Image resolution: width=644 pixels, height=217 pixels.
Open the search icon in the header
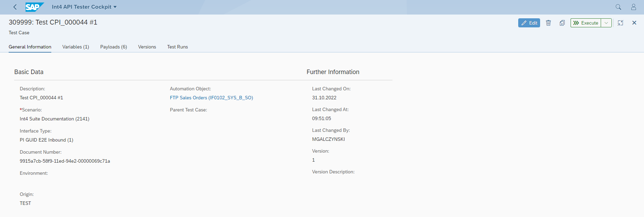(x=618, y=7)
